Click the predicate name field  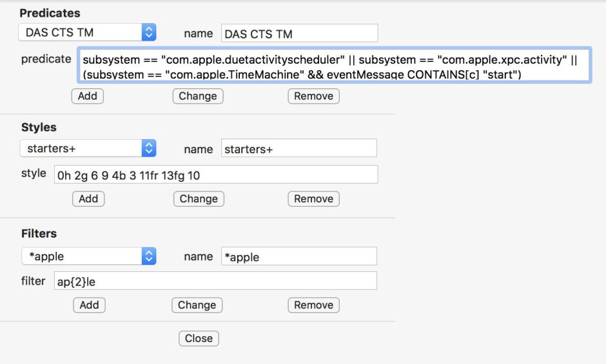coord(299,34)
